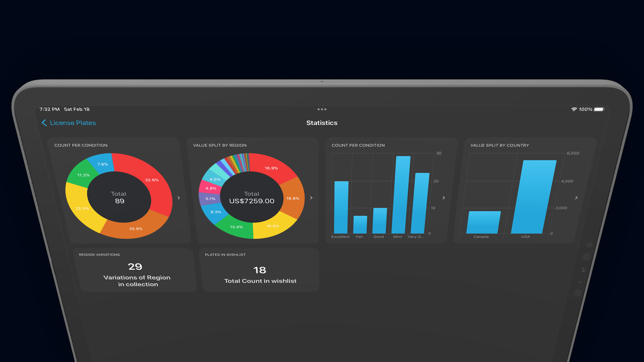Expand the Count Per Condition bar chart
Viewport: 644px width, 362px height.
(444, 198)
